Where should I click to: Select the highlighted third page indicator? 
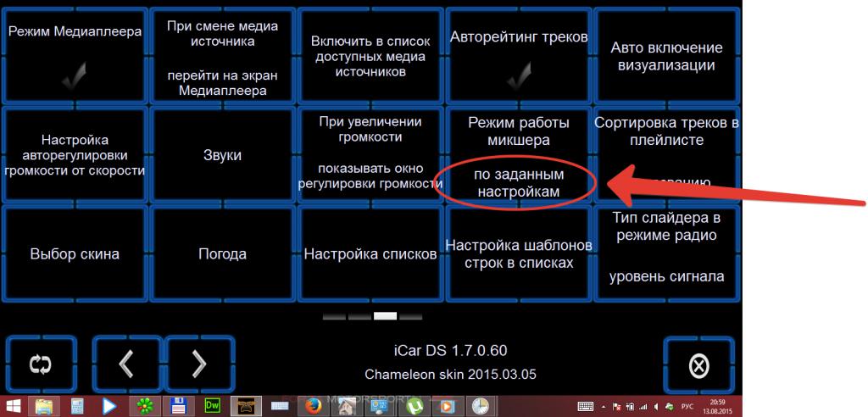[x=386, y=316]
